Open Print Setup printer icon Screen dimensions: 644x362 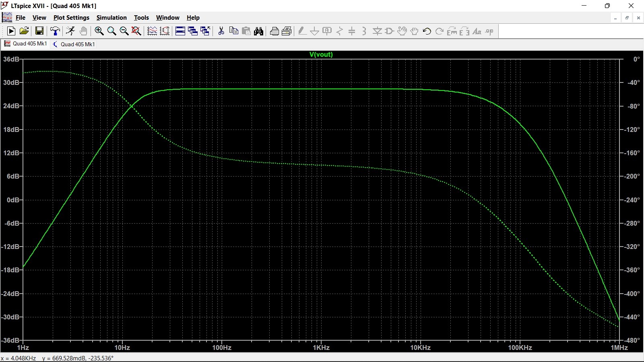(x=275, y=31)
